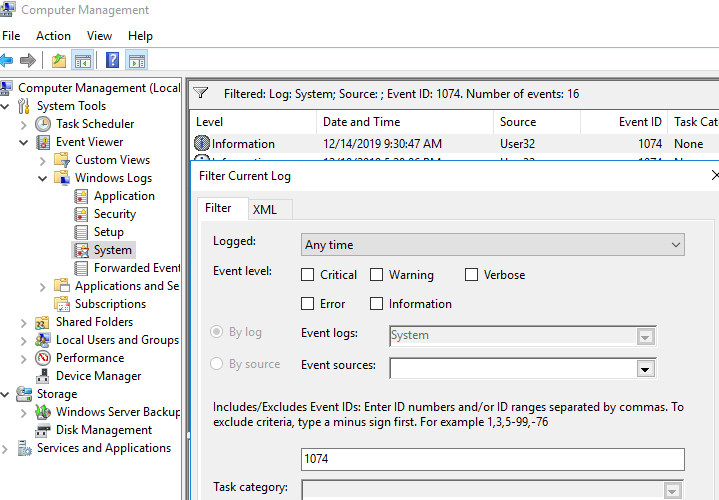Collapse the Windows Logs tree node
Viewport: 719px width, 500px height.
(42, 178)
